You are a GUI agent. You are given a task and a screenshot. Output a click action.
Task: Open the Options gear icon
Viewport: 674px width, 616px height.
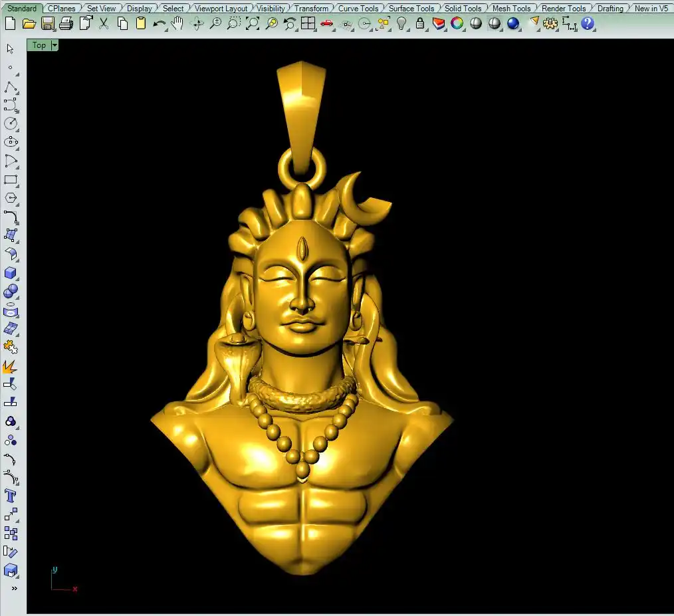(550, 24)
